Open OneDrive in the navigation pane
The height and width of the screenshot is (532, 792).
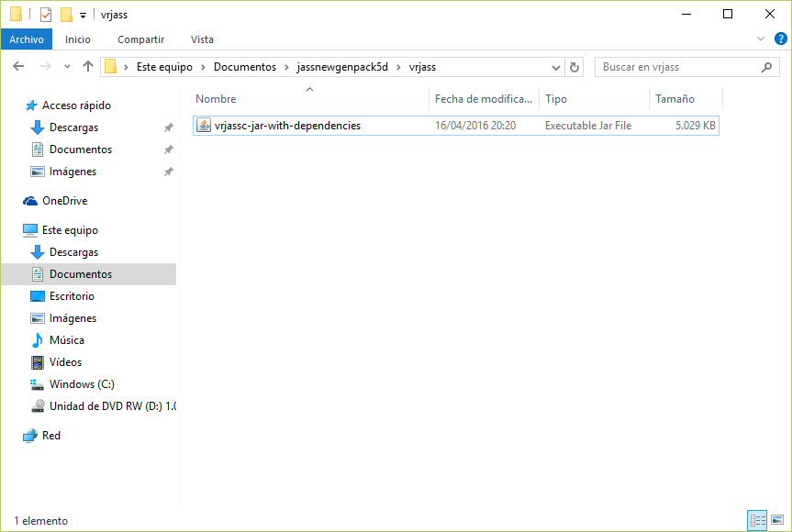(64, 200)
